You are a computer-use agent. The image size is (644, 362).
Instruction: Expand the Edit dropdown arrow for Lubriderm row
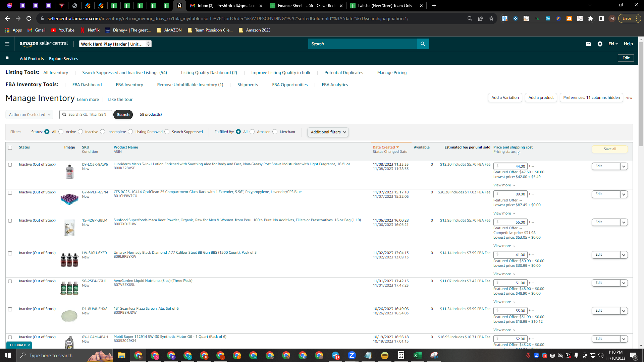624,166
